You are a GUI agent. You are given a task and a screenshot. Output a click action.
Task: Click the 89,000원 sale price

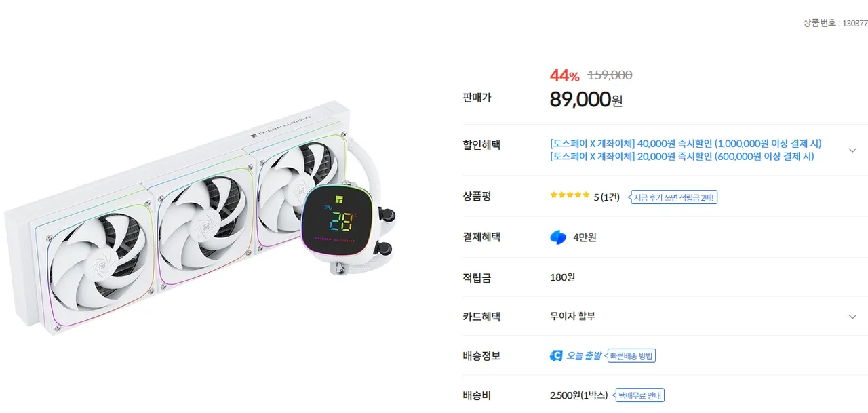pos(585,100)
